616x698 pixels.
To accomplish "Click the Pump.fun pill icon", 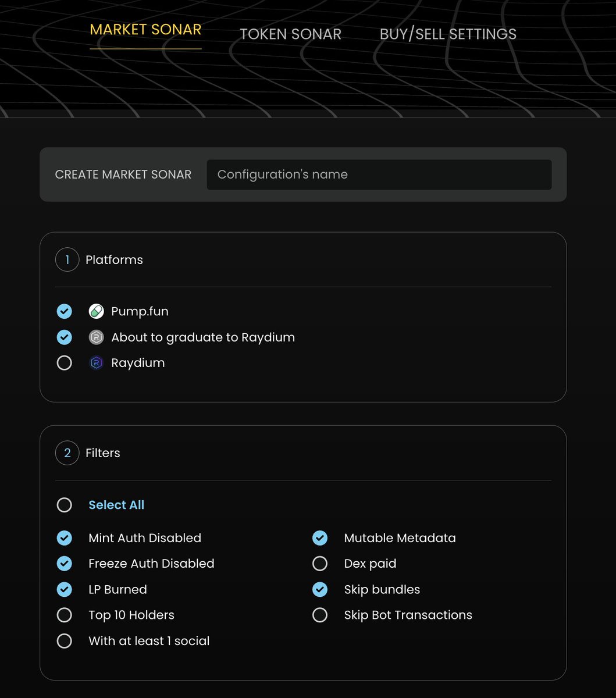I will click(96, 311).
